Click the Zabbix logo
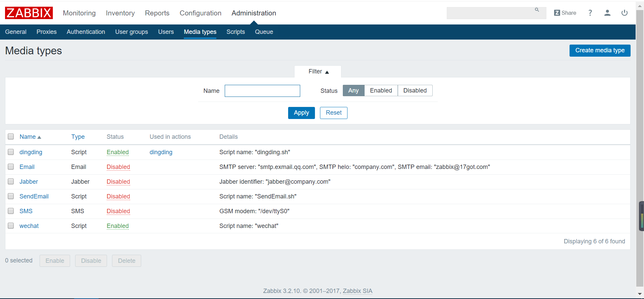Viewport: 644px width, 299px height. click(29, 13)
